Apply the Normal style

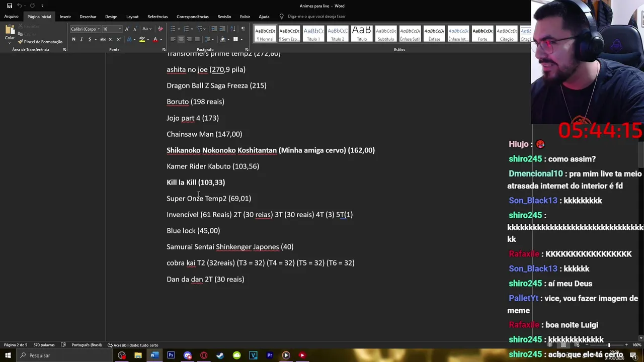265,34
